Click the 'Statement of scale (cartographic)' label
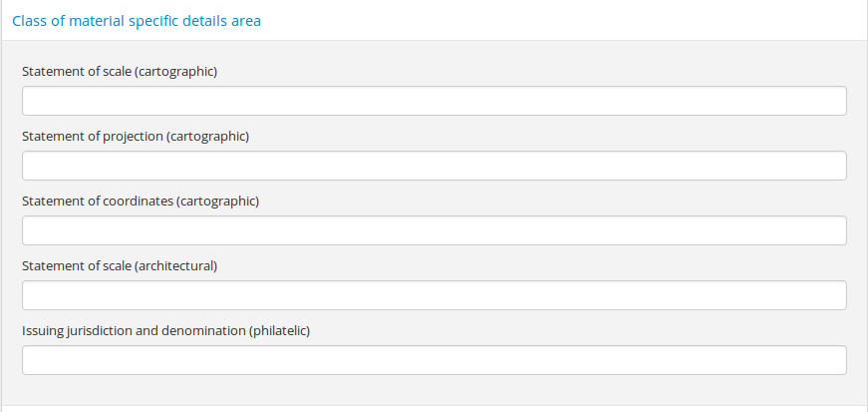 click(x=120, y=72)
